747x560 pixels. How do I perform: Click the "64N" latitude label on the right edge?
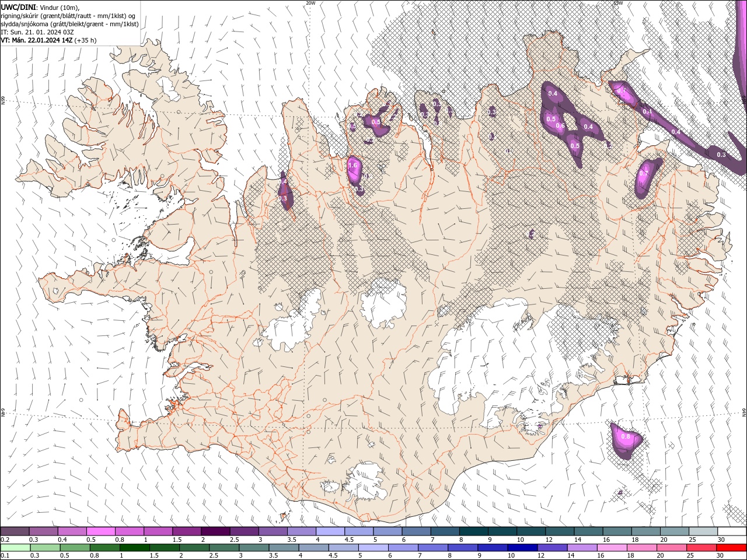pos(744,412)
